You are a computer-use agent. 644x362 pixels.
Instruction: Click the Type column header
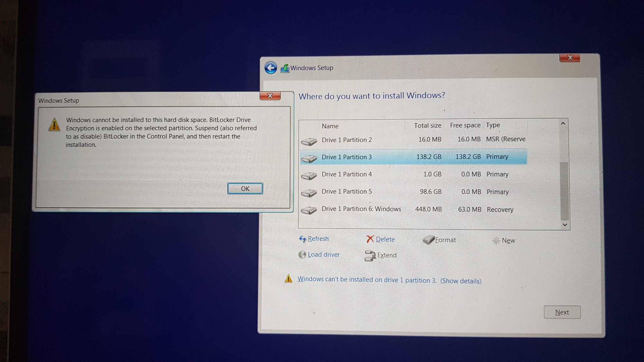(493, 125)
